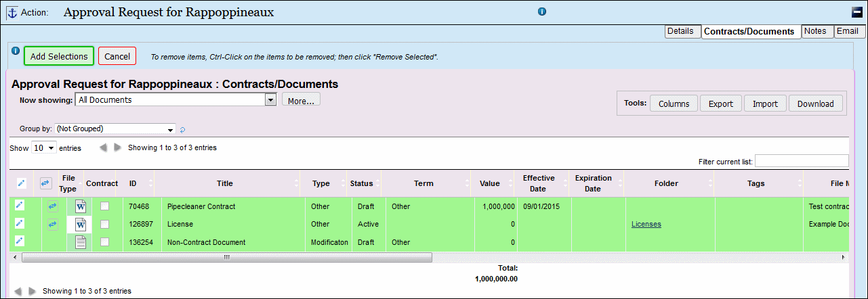Open the Licenses folder link
The height and width of the screenshot is (299, 868).
click(646, 224)
